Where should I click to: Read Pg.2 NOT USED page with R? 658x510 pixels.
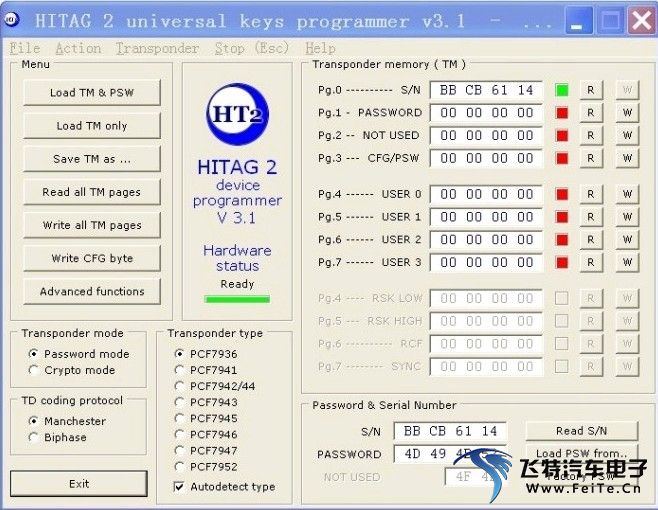coord(590,135)
